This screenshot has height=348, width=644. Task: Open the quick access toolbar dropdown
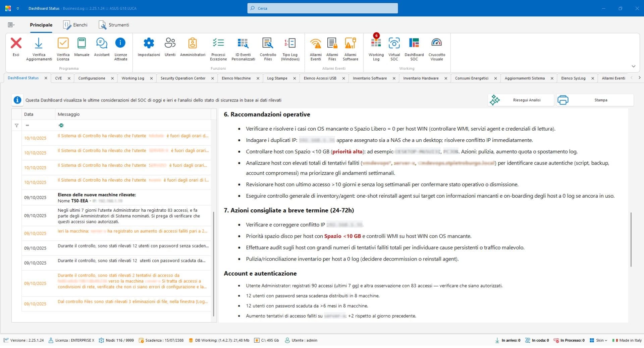18,8
